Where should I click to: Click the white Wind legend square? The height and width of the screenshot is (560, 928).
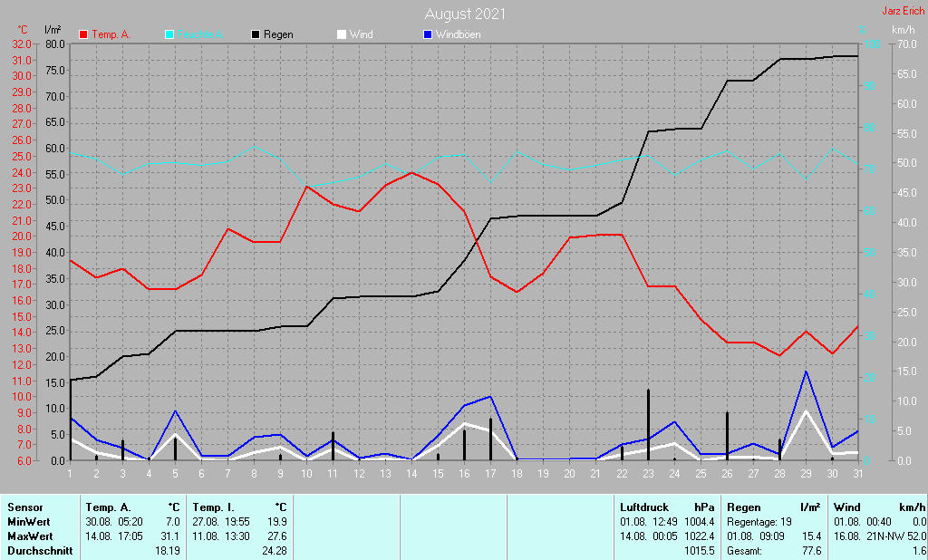[341, 34]
